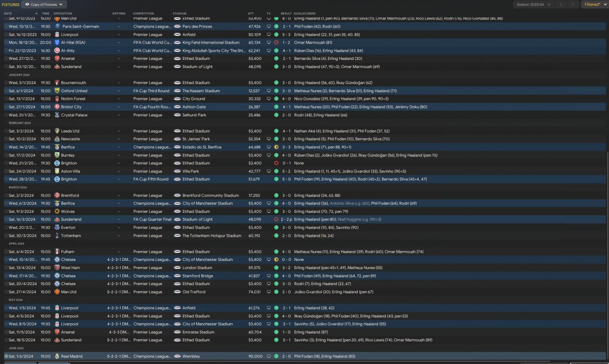Click the stadium icon beside Old Trafford
Viewport: 609px width, 364px height.
coord(177,292)
